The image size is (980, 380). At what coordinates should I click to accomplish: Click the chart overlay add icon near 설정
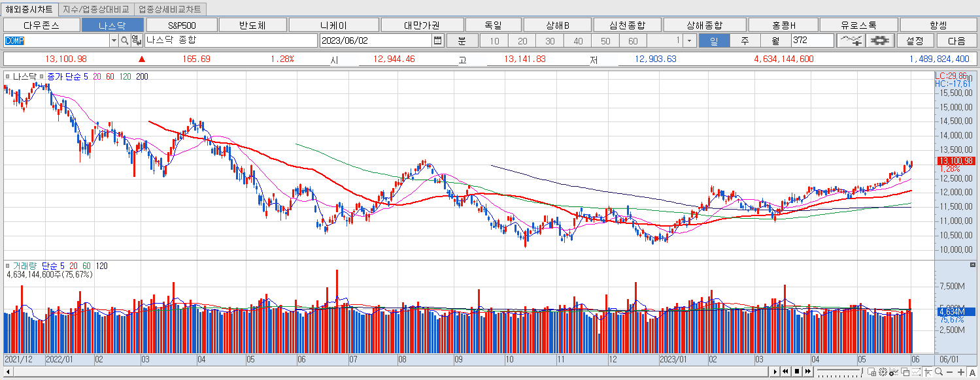coord(852,40)
